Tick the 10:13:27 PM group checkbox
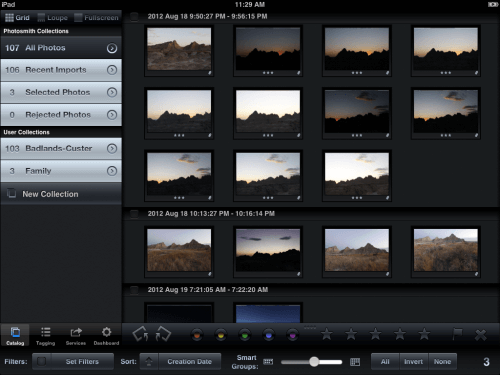Image resolution: width=500 pixels, height=375 pixels. click(134, 214)
